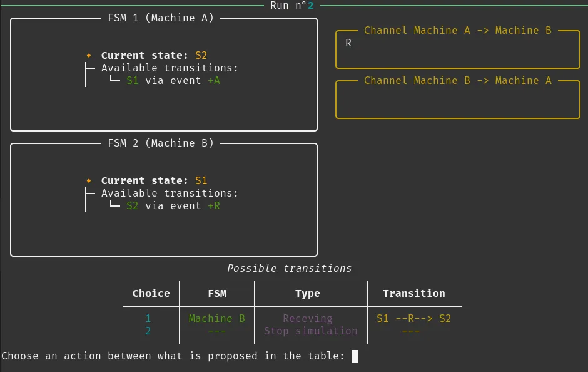Click the FSM 1 (Machine A) panel title

[161, 18]
